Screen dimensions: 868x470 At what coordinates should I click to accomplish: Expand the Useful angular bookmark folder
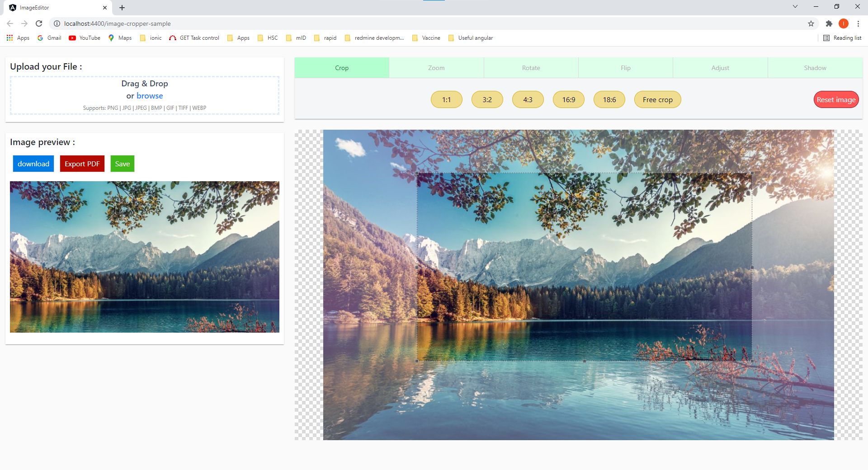click(471, 38)
